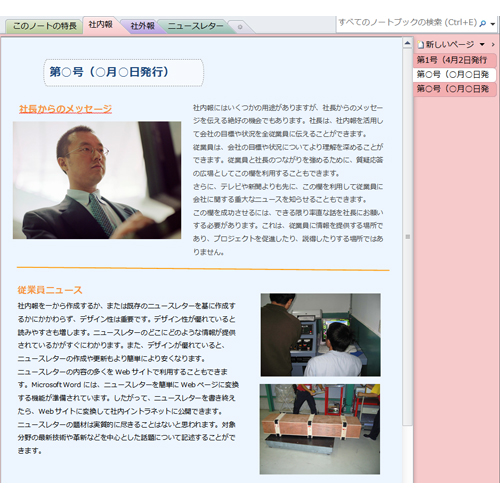Click the paragraph beginning 社内報にはいくつかの用途

(288, 121)
